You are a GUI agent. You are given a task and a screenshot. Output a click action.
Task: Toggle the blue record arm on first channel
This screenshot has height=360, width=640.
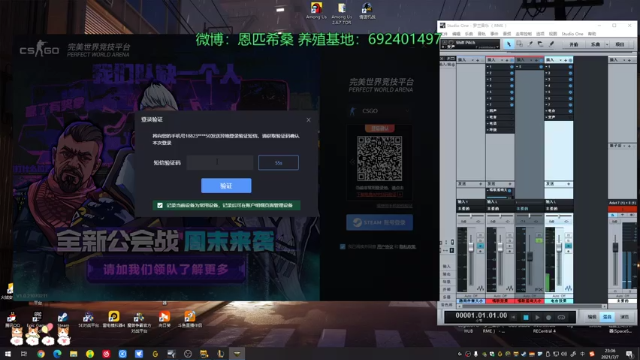480,247
